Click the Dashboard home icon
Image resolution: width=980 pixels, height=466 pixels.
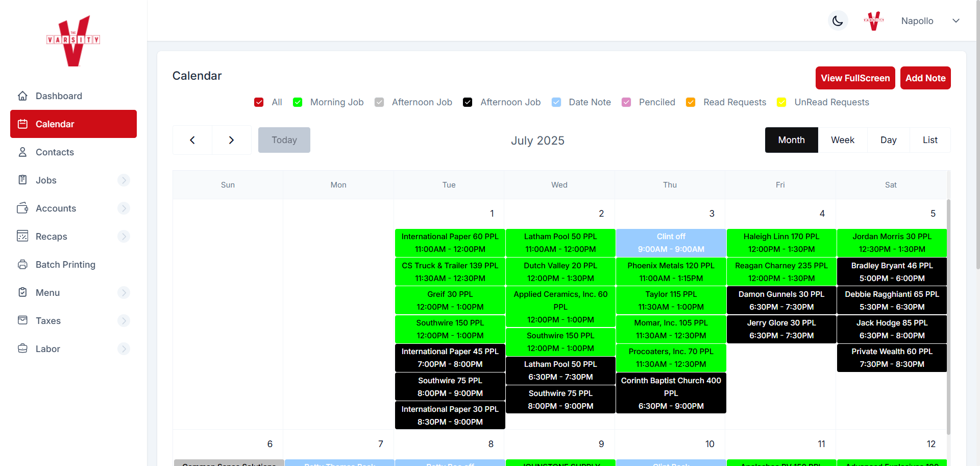point(22,96)
